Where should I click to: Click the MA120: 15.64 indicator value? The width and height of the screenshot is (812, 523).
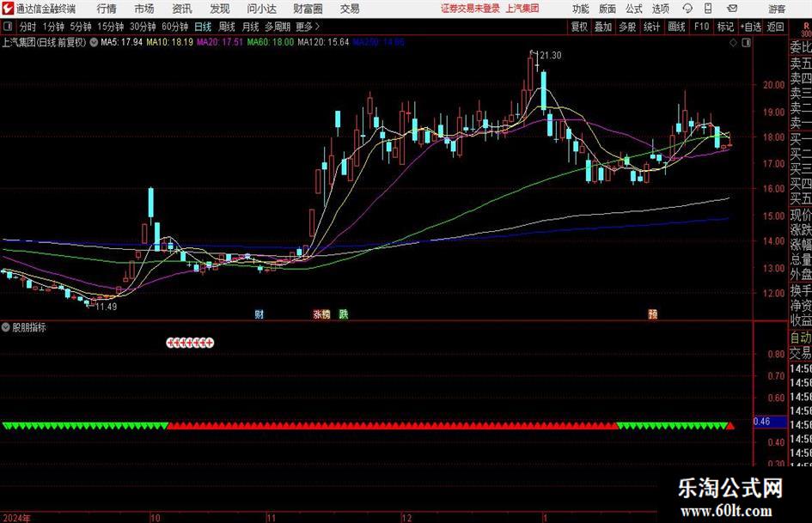click(x=323, y=42)
